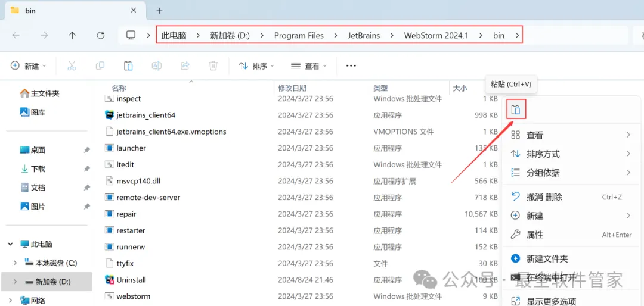Click the Cut scissors icon in toolbar

coord(72,65)
